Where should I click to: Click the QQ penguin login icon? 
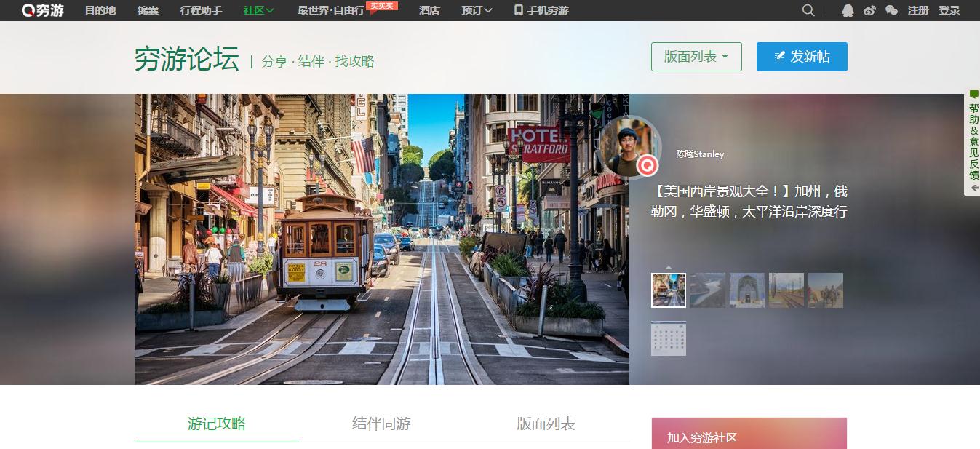848,10
